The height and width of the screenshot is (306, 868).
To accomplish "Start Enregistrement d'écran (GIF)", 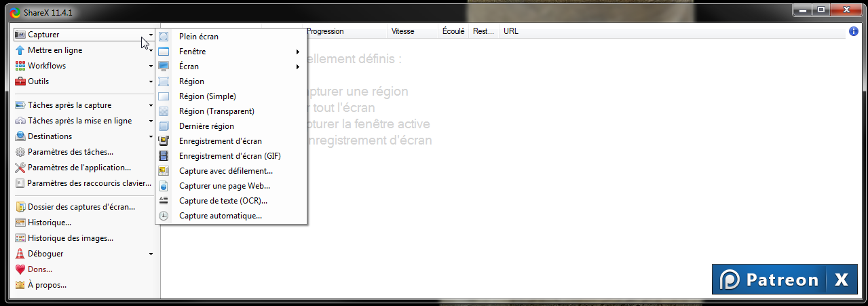I will 231,156.
